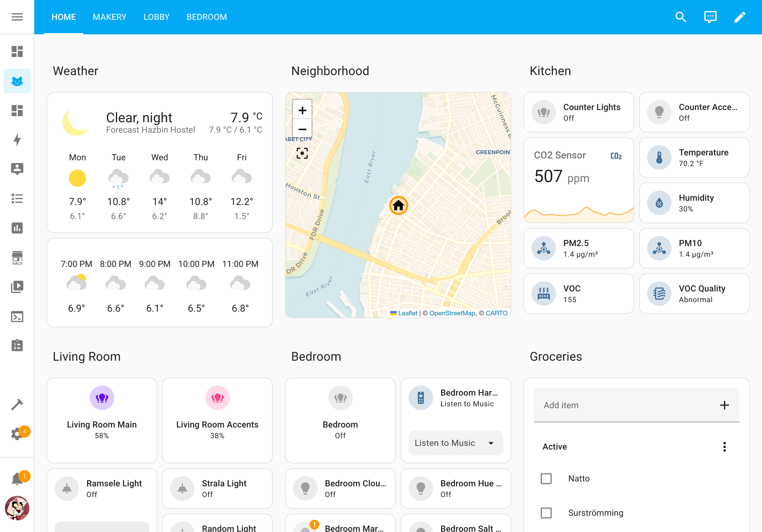
Task: Select the bar chart history icon
Action: coord(17,227)
